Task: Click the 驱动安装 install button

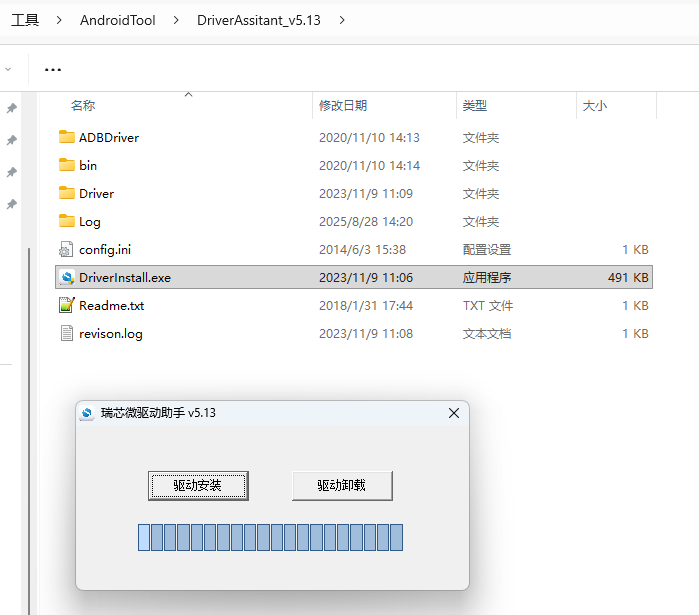Action: pyautogui.click(x=198, y=486)
